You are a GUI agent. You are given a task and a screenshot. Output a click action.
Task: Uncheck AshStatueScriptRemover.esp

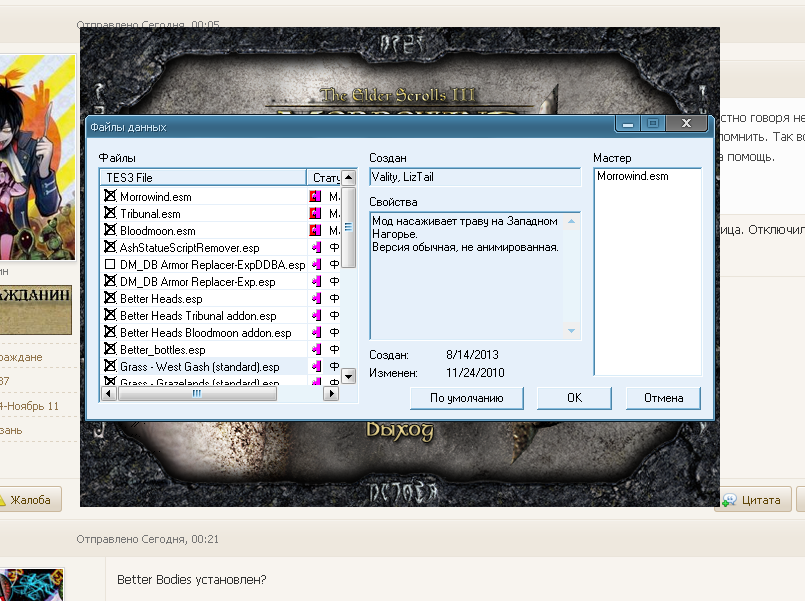click(x=110, y=246)
